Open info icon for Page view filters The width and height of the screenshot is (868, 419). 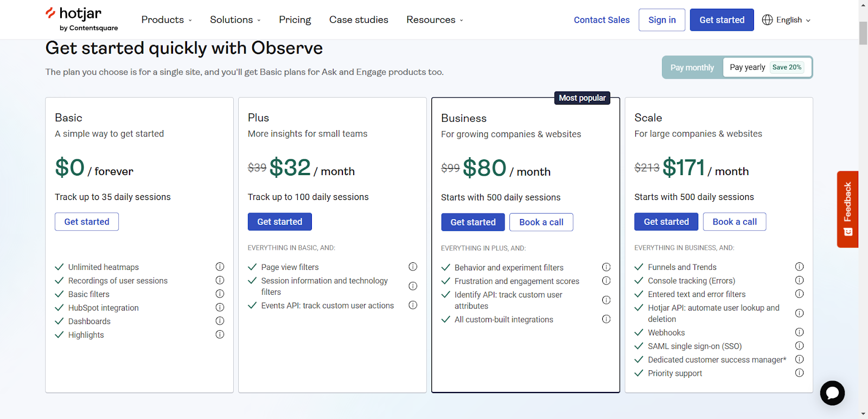pyautogui.click(x=413, y=267)
